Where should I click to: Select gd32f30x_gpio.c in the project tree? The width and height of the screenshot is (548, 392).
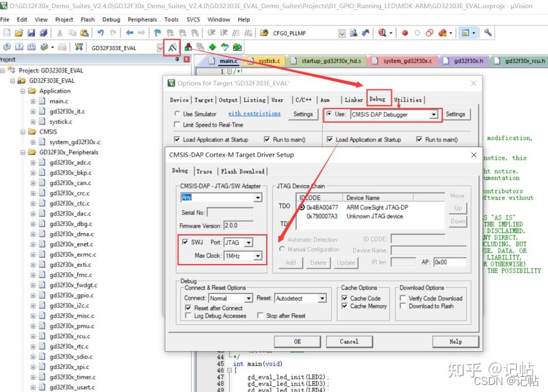pos(71,295)
